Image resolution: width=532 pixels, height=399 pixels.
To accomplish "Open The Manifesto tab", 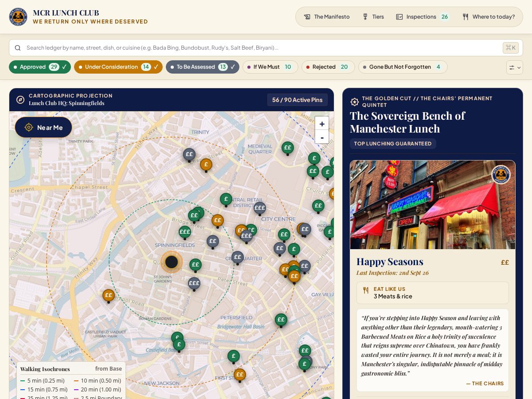I will [327, 17].
